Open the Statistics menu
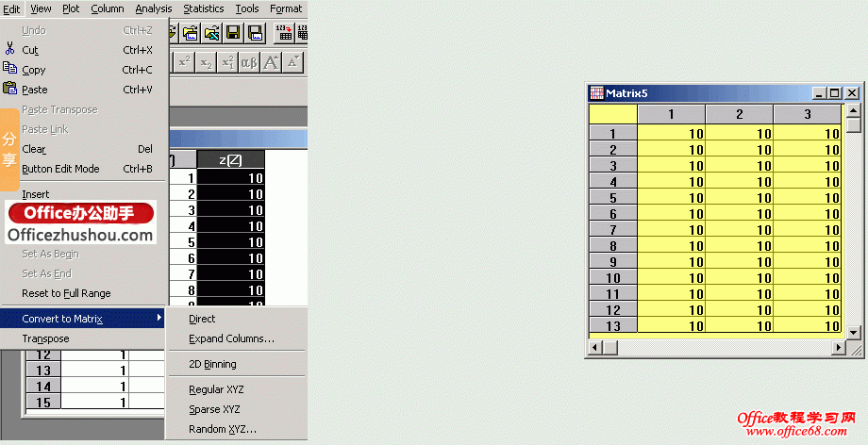 (x=204, y=8)
